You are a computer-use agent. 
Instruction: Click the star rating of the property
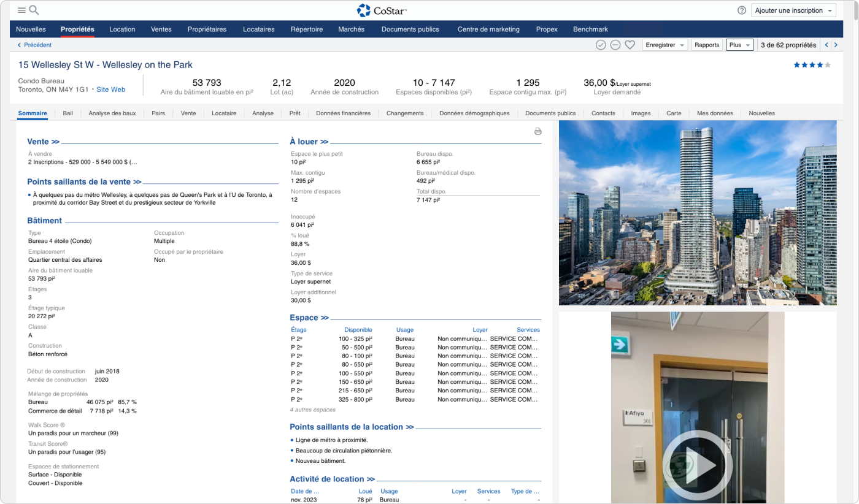(x=812, y=65)
